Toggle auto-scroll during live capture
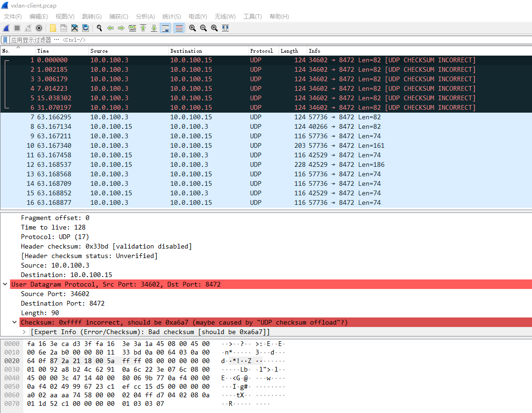 (165, 28)
